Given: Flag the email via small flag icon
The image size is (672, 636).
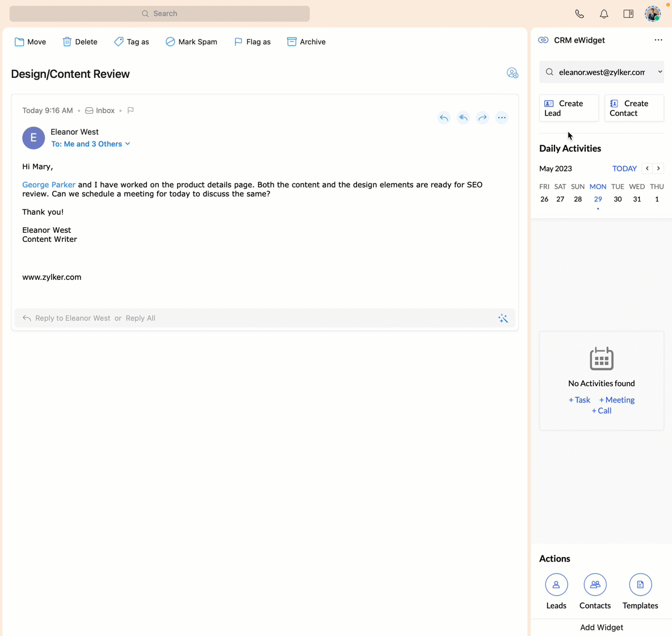Looking at the screenshot, I should [131, 110].
